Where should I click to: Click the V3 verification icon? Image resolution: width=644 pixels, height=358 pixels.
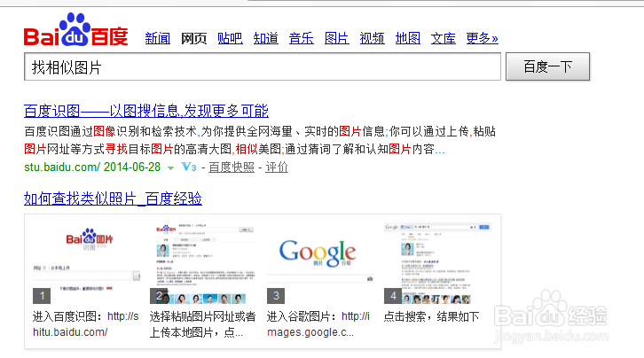click(189, 167)
